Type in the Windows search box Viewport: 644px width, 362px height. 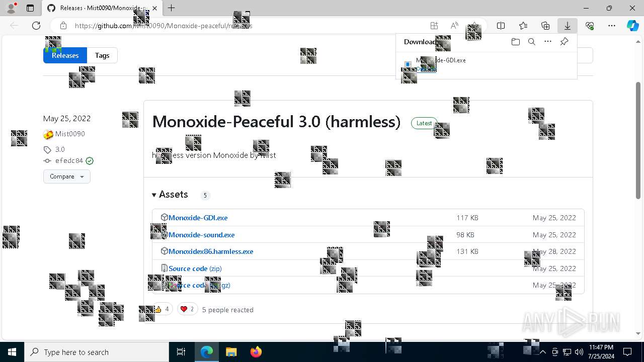pyautogui.click(x=97, y=352)
